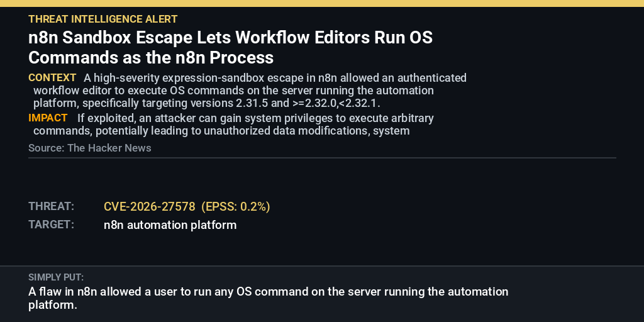The height and width of the screenshot is (322, 644).
Task: Click the 'THREAT INTELLIGENCE ALERT' header label
Action: pos(103,19)
